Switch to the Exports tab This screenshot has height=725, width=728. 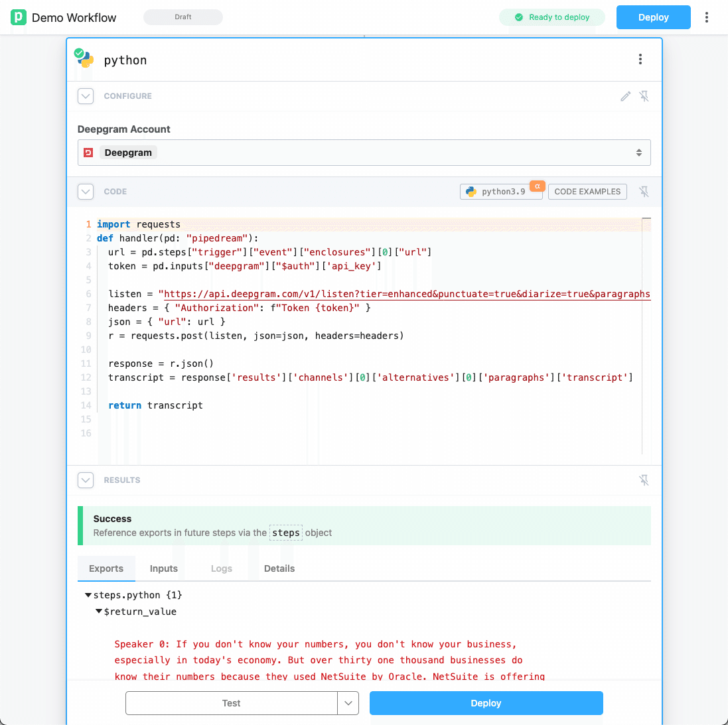[106, 568]
